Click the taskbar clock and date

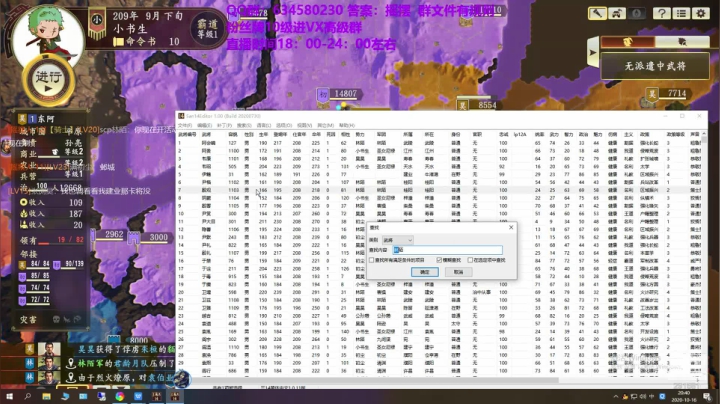pos(684,396)
